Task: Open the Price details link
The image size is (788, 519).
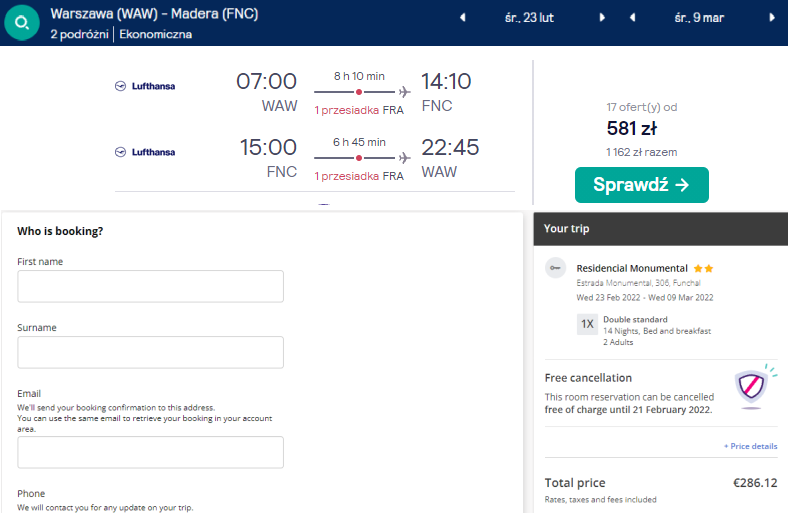Action: [x=750, y=446]
